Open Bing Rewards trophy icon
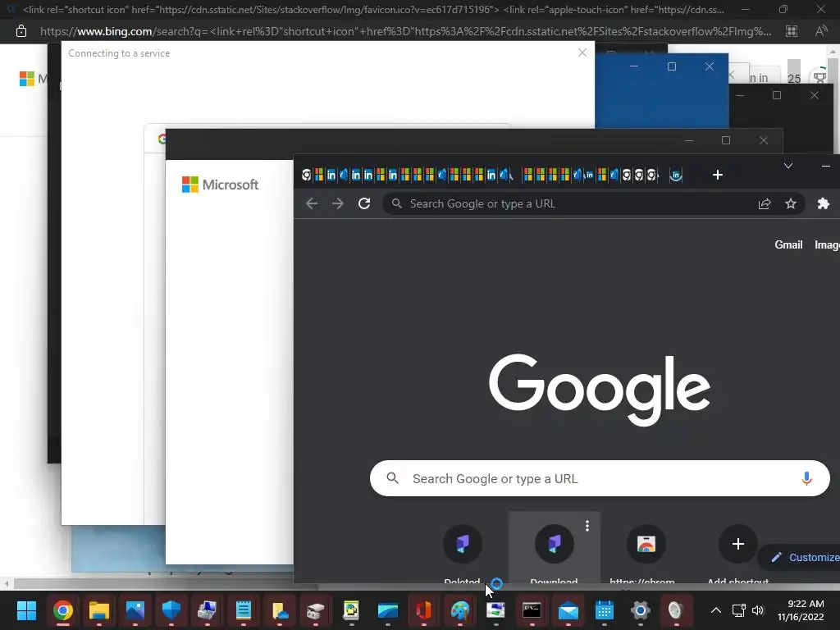The height and width of the screenshot is (630, 840). 819,78
